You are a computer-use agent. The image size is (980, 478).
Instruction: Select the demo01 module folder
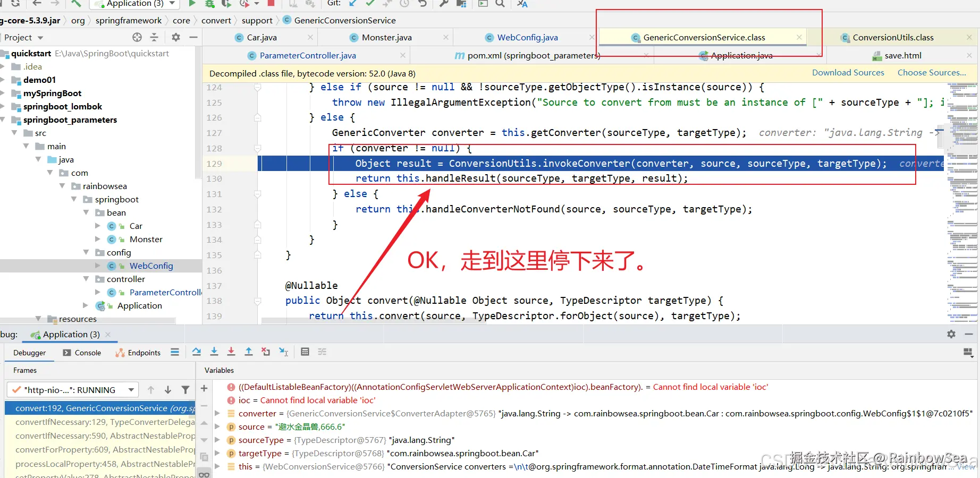pyautogui.click(x=39, y=80)
